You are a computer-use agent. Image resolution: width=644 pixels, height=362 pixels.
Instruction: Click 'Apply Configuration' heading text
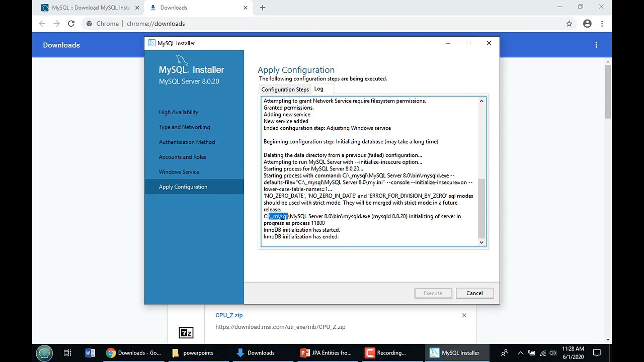pos(296,70)
